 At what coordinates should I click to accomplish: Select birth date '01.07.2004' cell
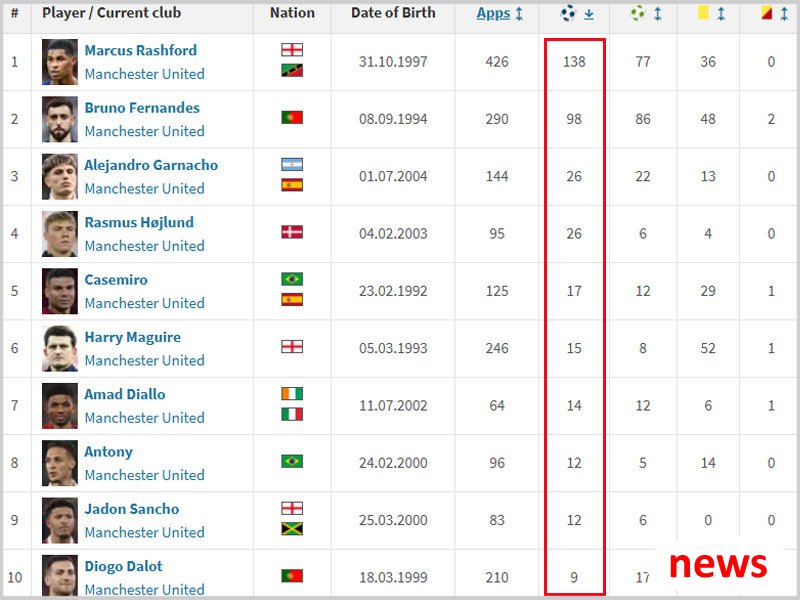click(x=393, y=176)
